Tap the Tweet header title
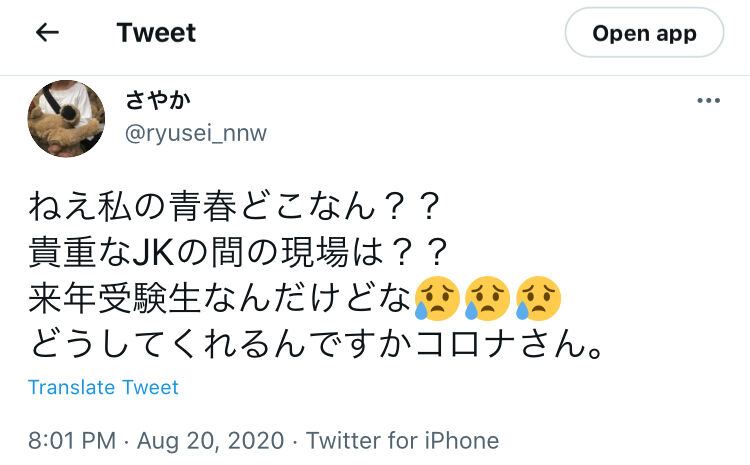The height and width of the screenshot is (465, 750). [x=156, y=33]
